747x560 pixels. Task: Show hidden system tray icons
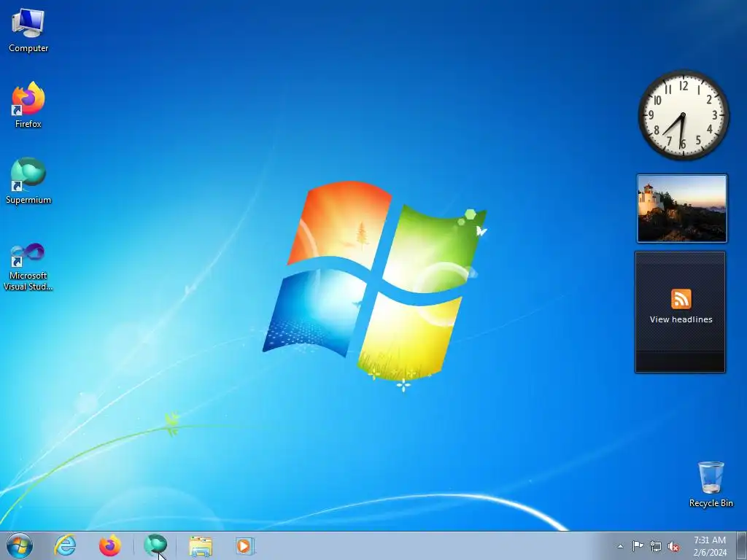620,546
